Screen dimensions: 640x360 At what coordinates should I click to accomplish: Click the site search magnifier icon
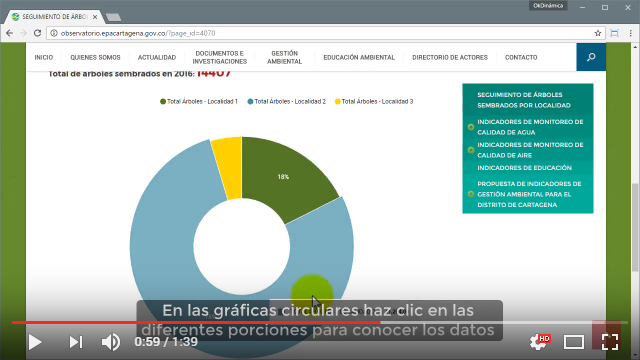(591, 57)
